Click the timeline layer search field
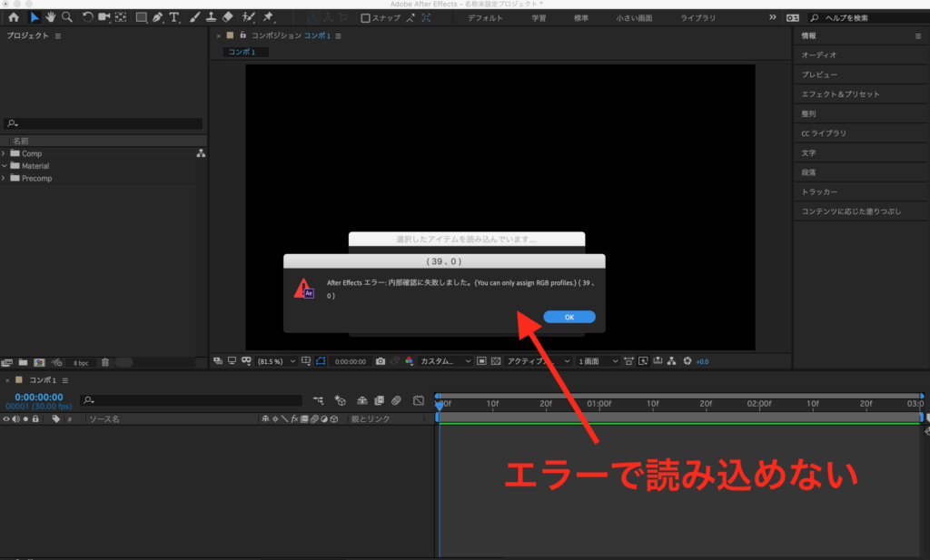The height and width of the screenshot is (560, 930). coord(191,400)
